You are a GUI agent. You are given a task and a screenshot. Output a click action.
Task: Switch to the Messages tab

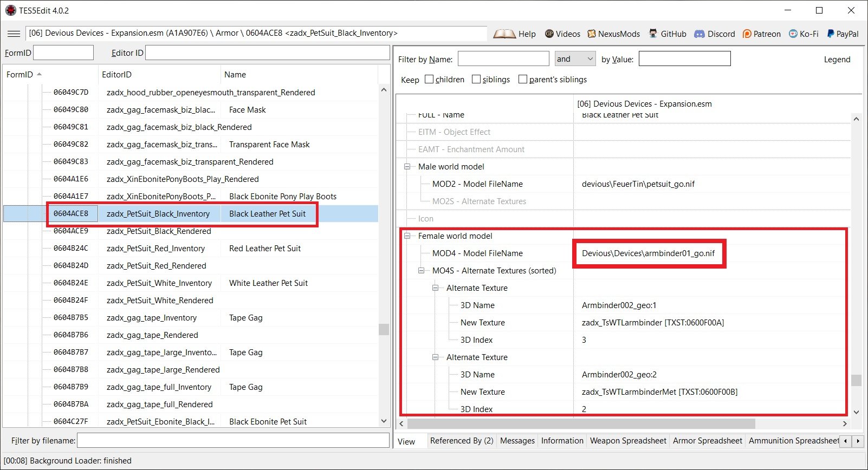click(x=517, y=441)
